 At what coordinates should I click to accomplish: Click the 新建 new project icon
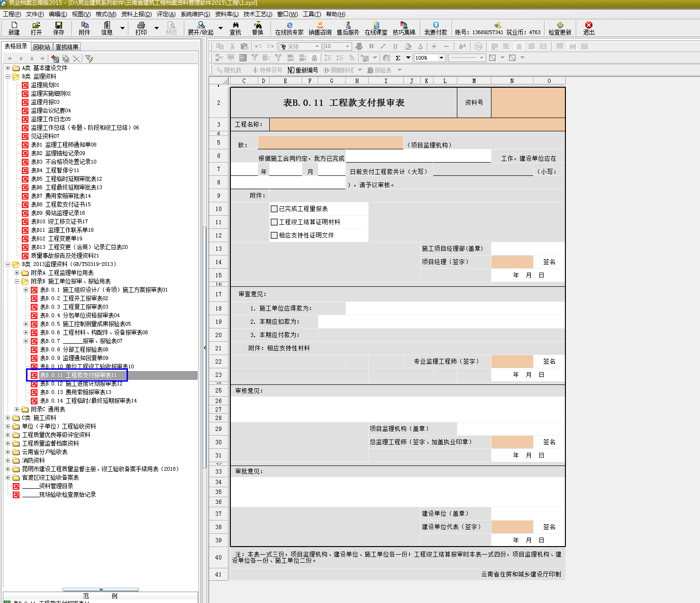(x=14, y=28)
